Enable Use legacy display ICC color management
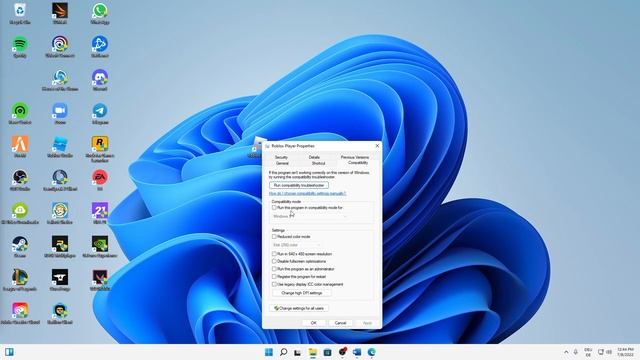The image size is (640, 360). point(274,284)
